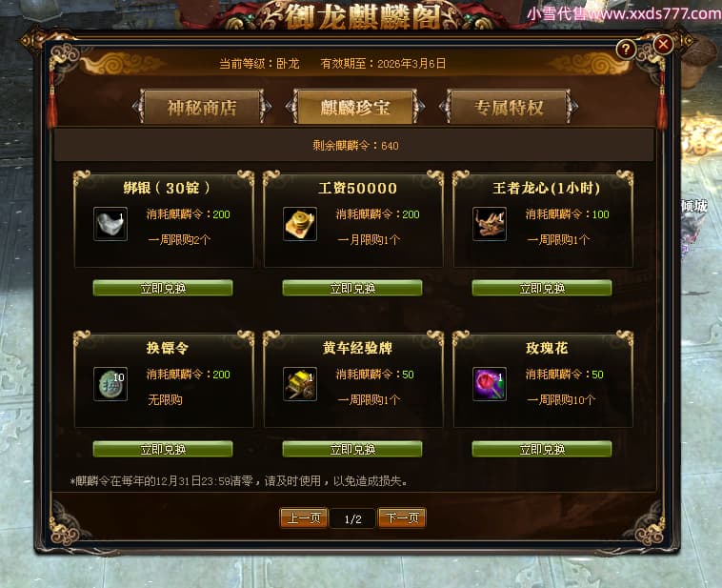
Task: Click 立即兑换 under 工资50000
Action: [352, 288]
